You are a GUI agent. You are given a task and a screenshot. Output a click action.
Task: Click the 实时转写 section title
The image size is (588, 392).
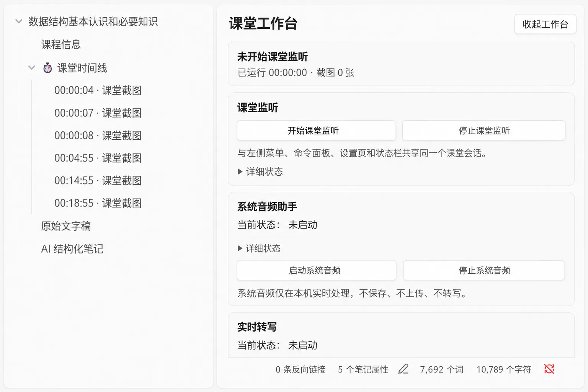pos(257,327)
